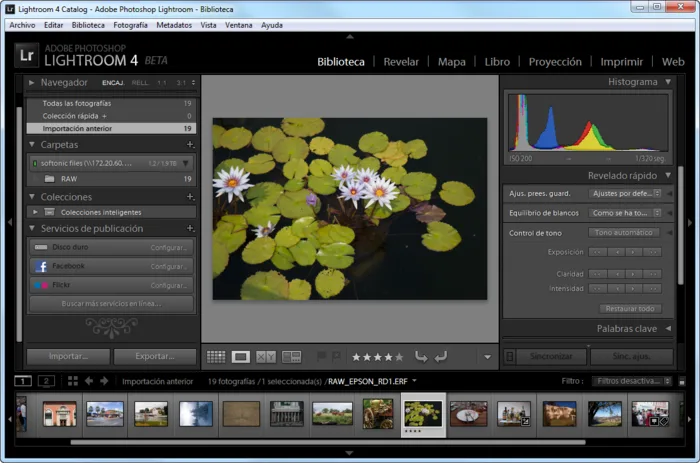The image size is (700, 463).
Task: Expand the Palabras clave panel
Action: click(668, 329)
